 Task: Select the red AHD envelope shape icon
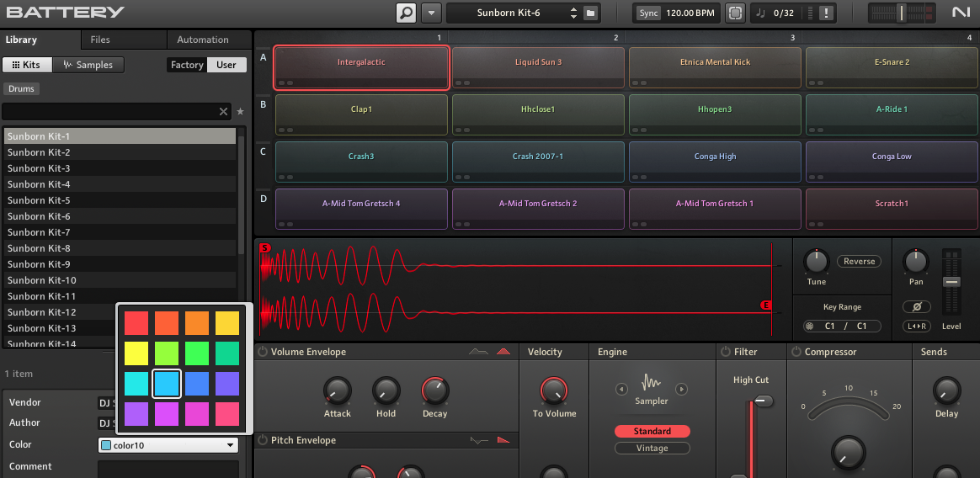pyautogui.click(x=503, y=352)
